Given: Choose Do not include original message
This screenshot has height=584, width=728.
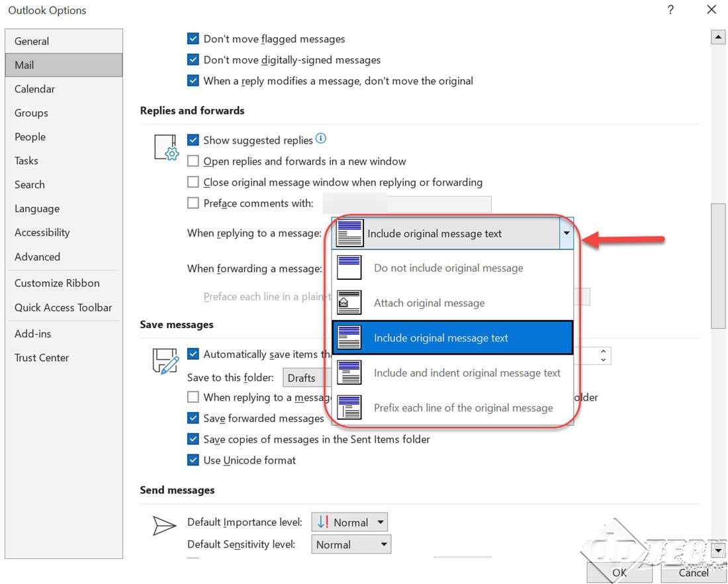Looking at the screenshot, I should coord(453,268).
